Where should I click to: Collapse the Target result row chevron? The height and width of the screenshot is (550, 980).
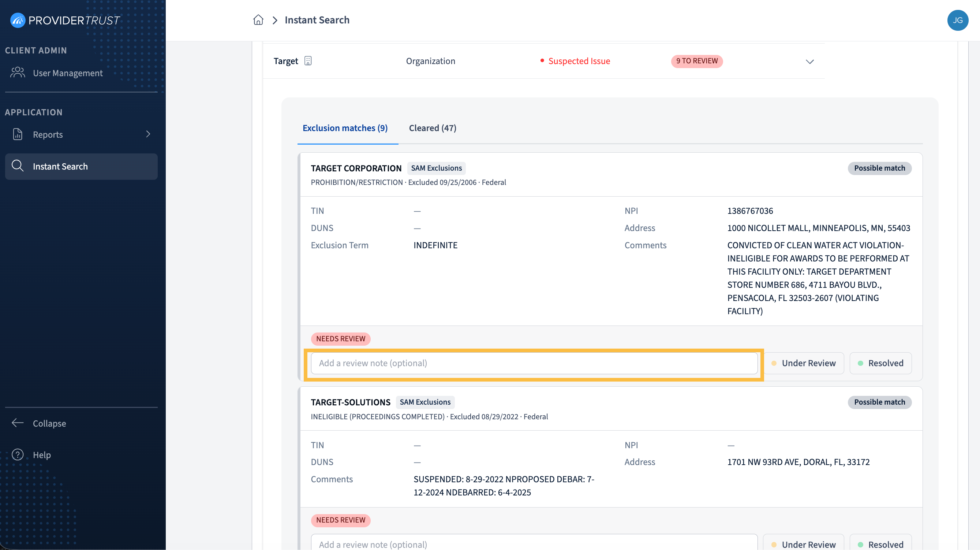click(809, 61)
